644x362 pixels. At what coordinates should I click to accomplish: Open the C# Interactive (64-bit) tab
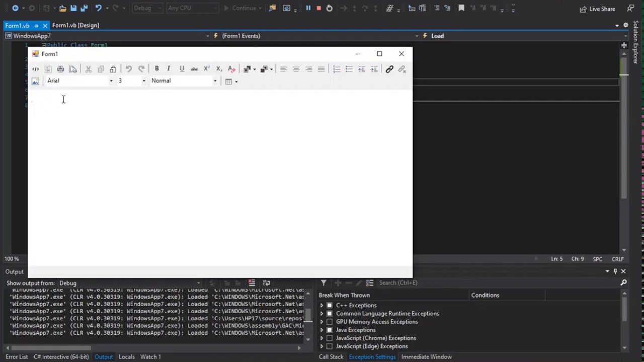point(61,356)
